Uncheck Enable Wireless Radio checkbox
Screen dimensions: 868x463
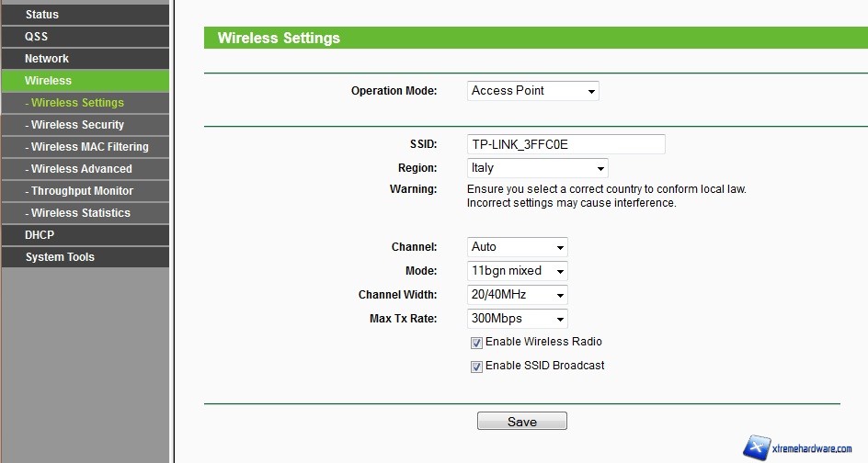(x=476, y=343)
